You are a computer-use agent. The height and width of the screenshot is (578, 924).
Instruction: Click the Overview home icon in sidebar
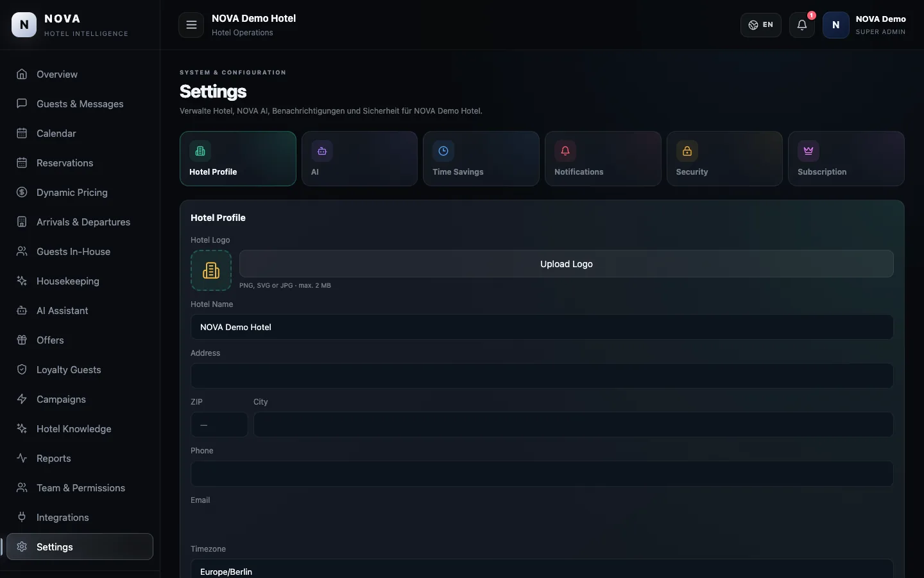tap(22, 74)
